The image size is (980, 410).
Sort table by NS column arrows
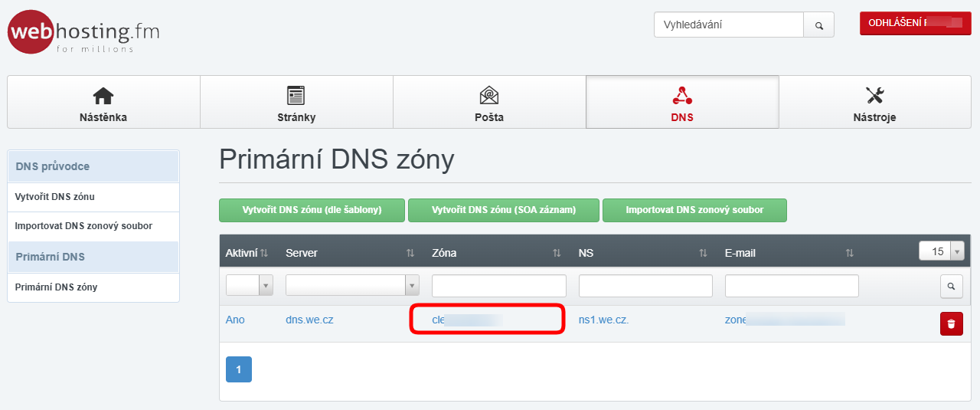point(703,253)
